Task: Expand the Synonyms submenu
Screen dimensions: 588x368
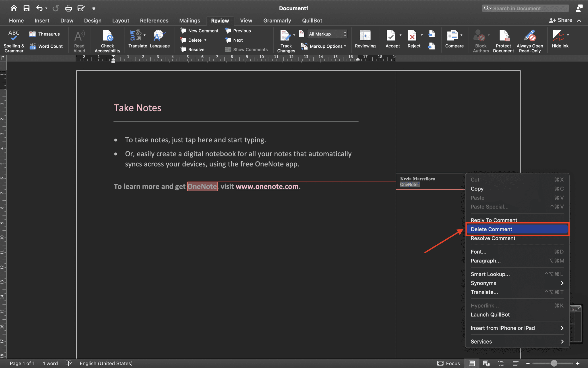Action: point(516,283)
